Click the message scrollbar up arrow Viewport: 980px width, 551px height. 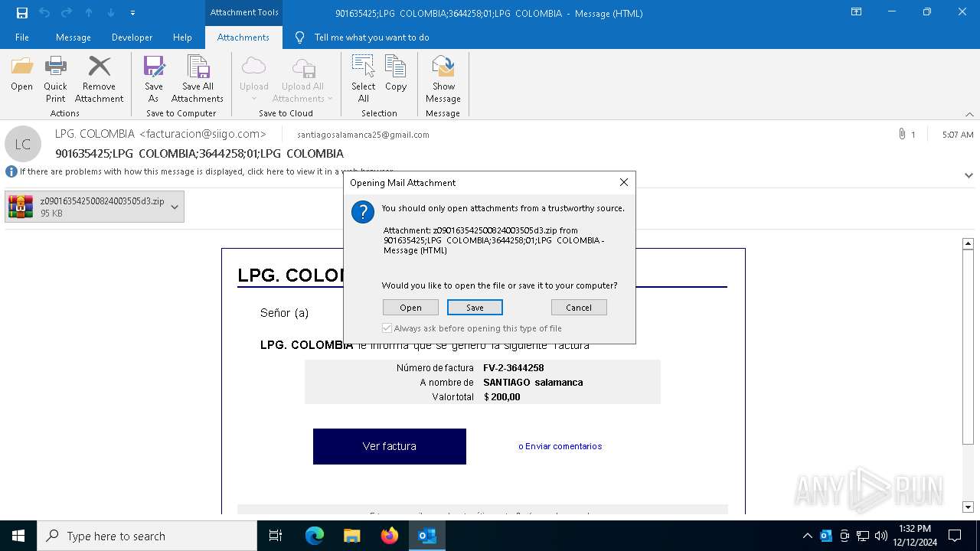coord(968,243)
